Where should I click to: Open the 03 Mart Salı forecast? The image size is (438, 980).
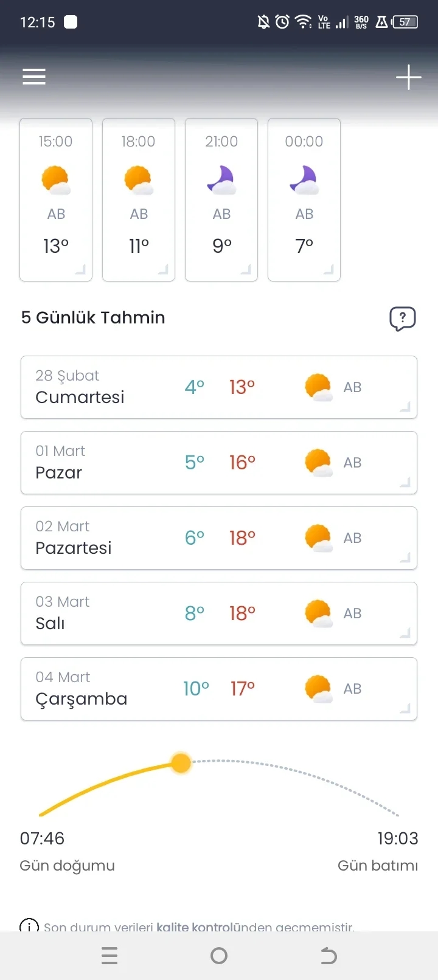pyautogui.click(x=219, y=613)
